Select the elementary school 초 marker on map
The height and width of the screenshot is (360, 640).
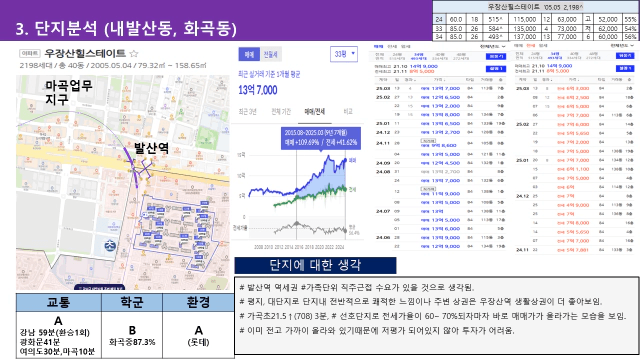(110, 245)
